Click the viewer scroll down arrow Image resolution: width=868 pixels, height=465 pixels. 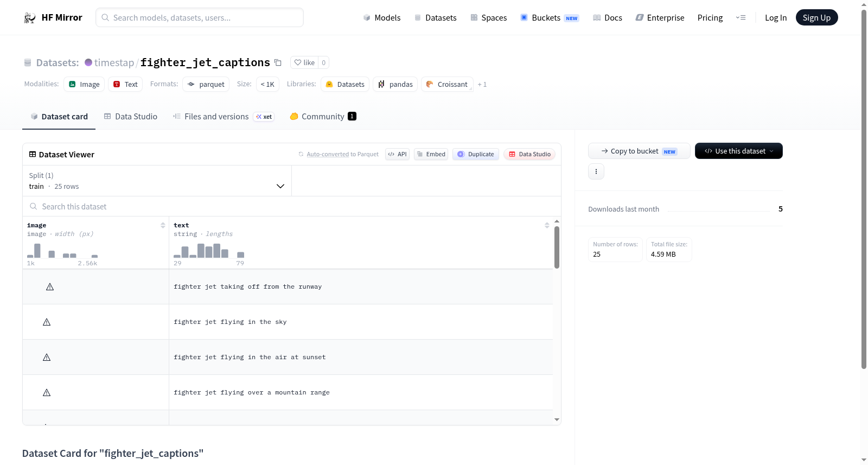(557, 419)
